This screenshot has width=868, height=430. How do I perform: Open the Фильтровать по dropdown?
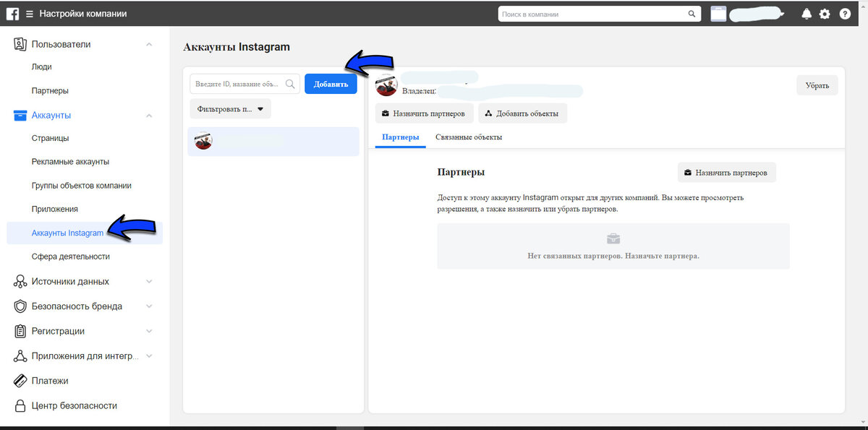pos(231,109)
